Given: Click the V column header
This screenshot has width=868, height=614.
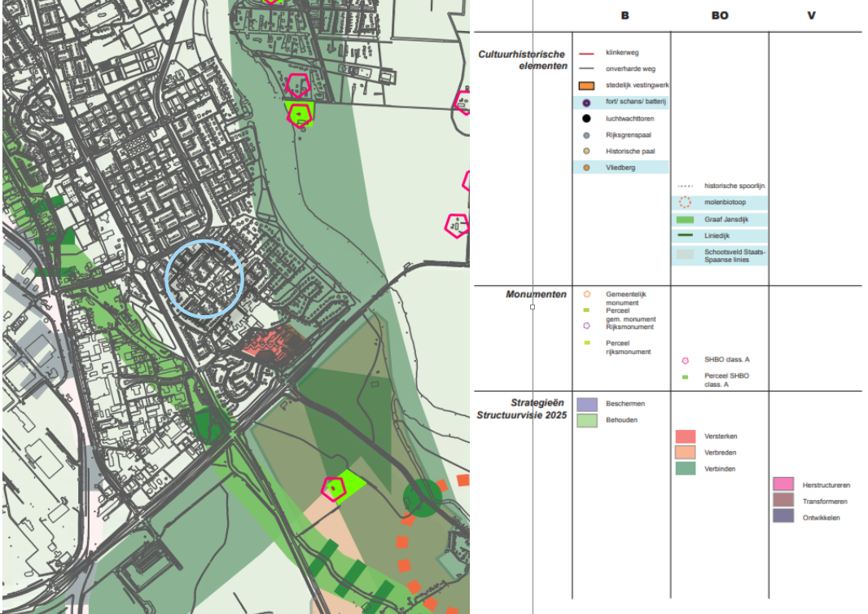Looking at the screenshot, I should pyautogui.click(x=811, y=15).
